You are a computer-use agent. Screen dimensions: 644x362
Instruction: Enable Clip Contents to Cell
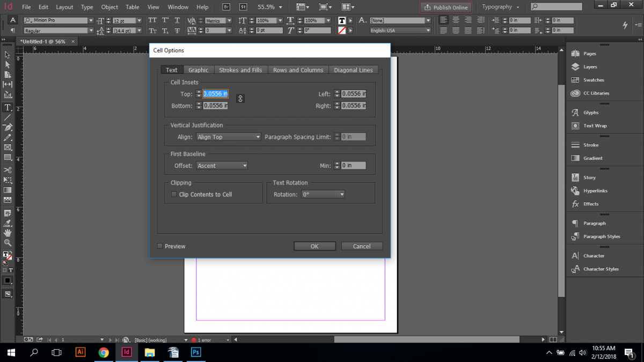173,194
